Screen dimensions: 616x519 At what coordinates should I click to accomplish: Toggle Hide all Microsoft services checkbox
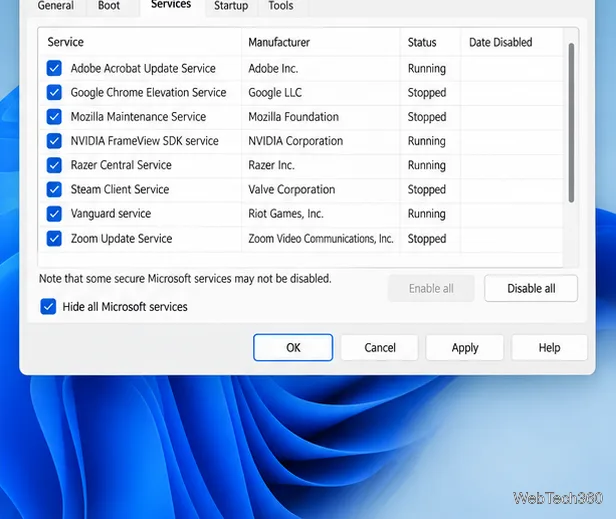[x=48, y=306]
